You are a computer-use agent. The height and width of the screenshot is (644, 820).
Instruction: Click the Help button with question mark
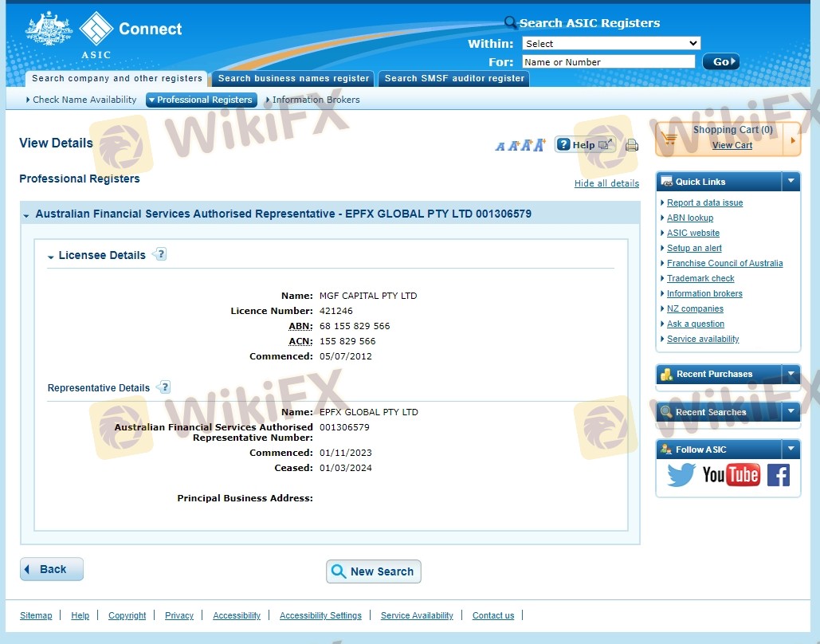click(x=585, y=144)
